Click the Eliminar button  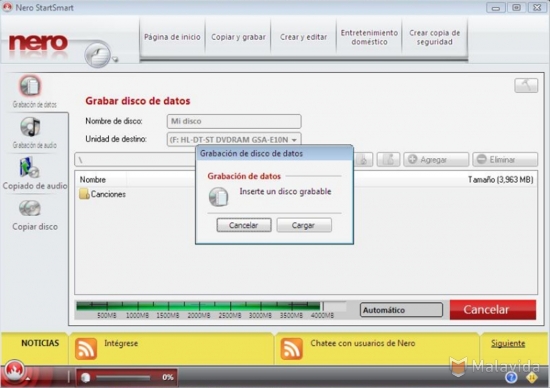(505, 160)
